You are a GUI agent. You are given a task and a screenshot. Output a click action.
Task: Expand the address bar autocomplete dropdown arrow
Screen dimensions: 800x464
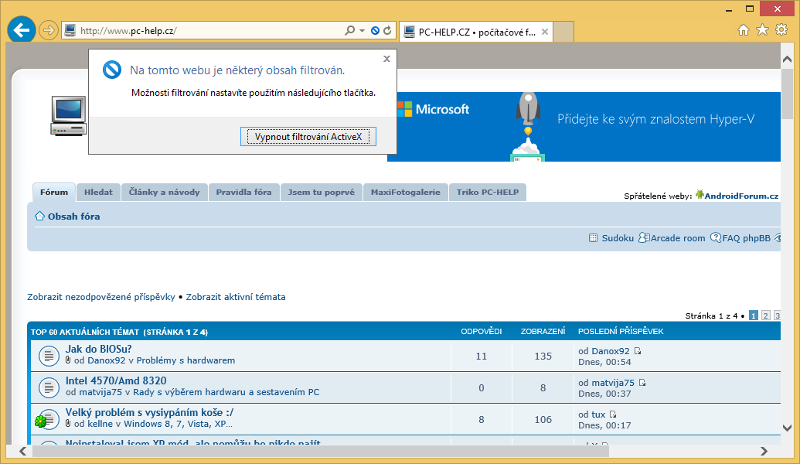pyautogui.click(x=362, y=31)
